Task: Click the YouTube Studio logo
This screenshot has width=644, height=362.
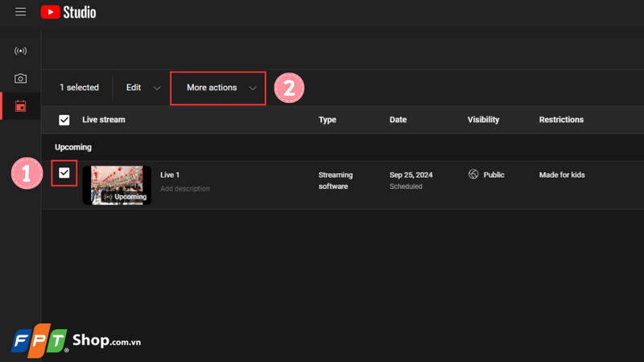Action: point(68,12)
